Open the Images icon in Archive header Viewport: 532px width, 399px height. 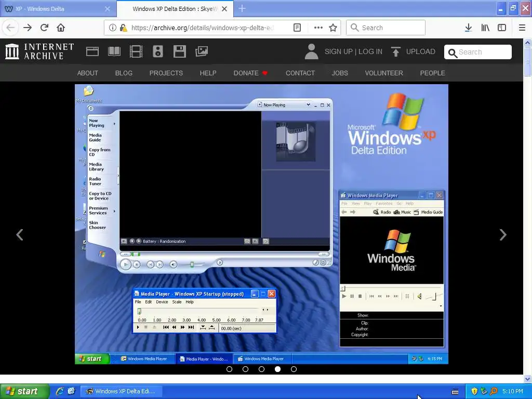coord(202,51)
